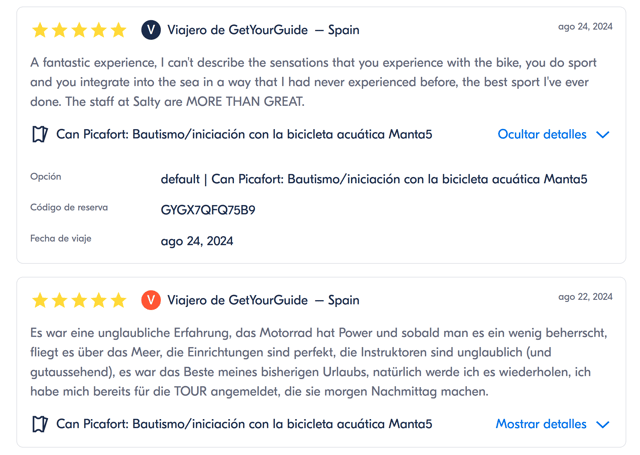Click the first star of the top review
The height and width of the screenshot is (455, 640).
tap(40, 30)
